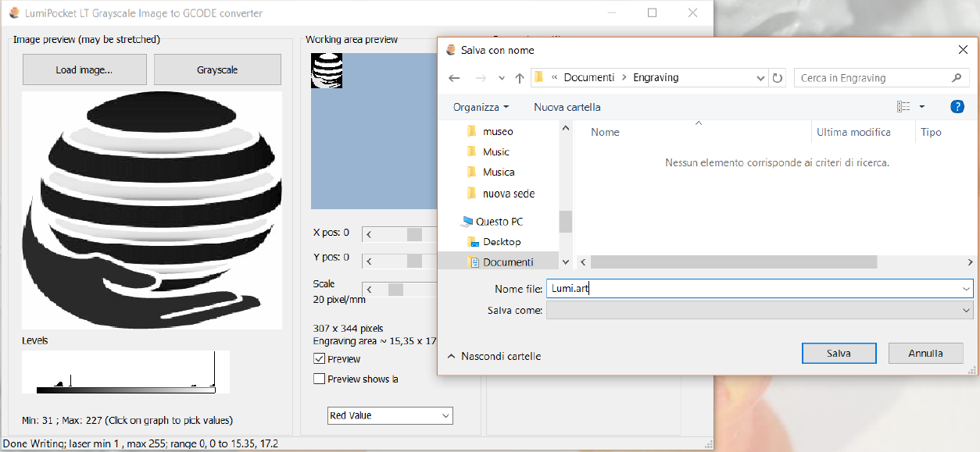This screenshot has height=452, width=980.
Task: Click the large image preview
Action: click(152, 210)
